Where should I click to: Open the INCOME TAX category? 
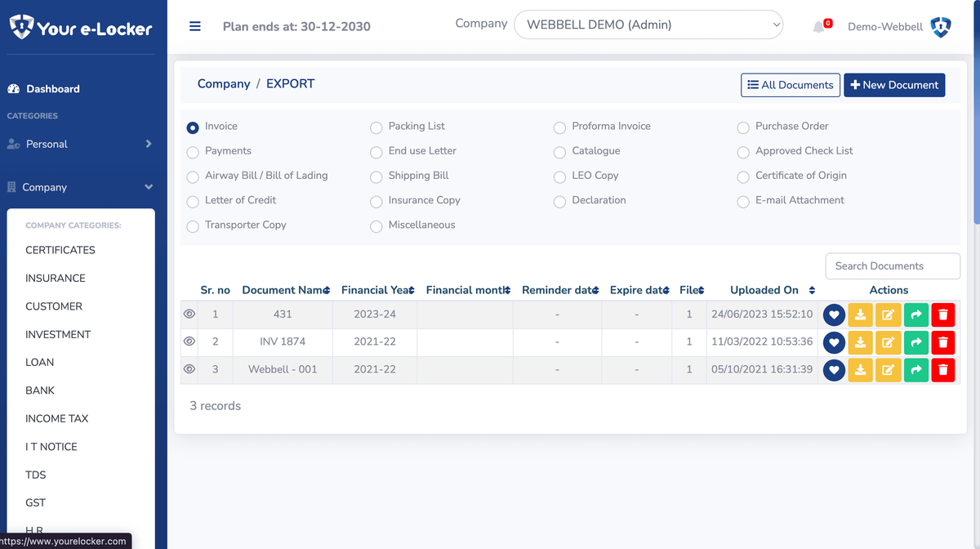pos(56,418)
